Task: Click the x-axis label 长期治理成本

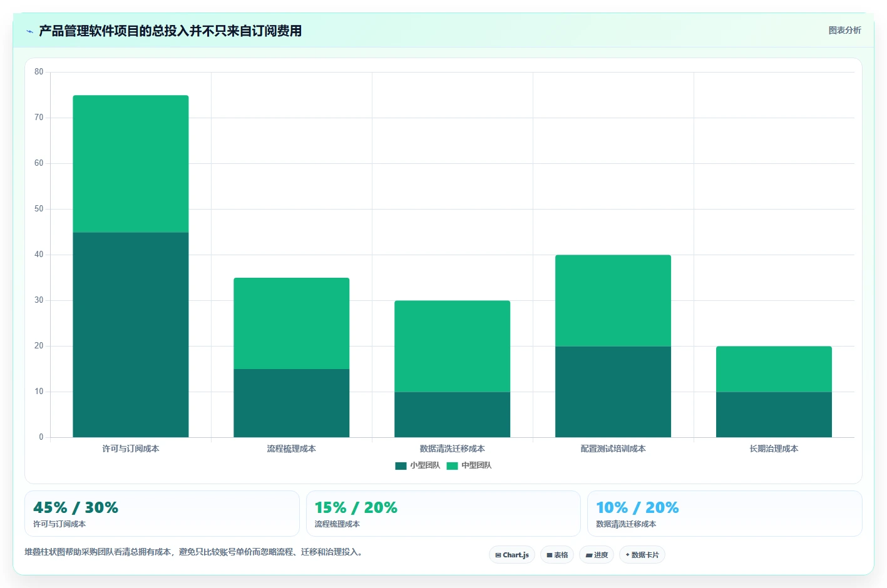Action: 774,449
